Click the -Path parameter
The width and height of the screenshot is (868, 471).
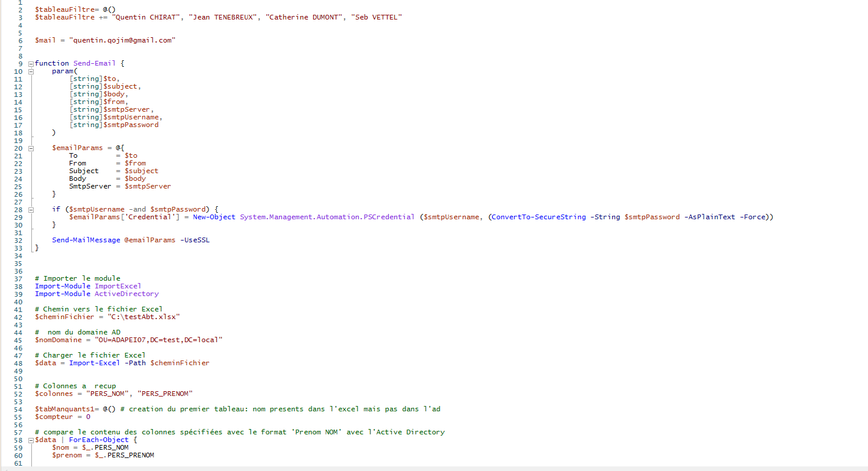[x=135, y=363]
